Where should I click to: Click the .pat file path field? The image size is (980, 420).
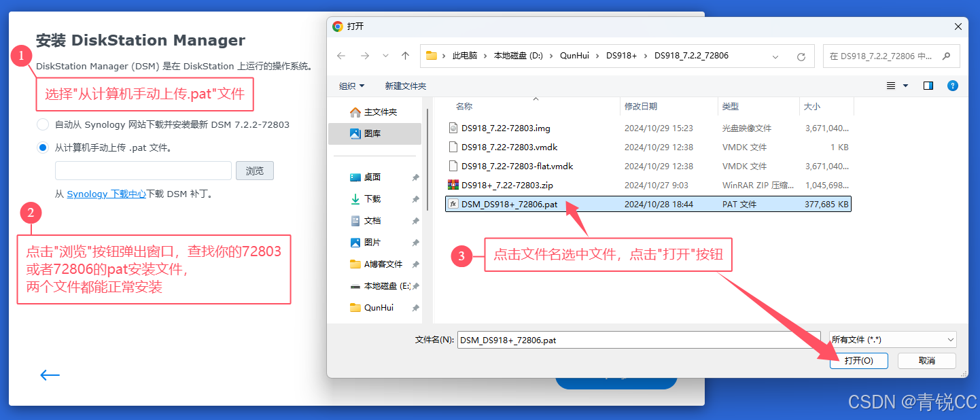(x=143, y=171)
